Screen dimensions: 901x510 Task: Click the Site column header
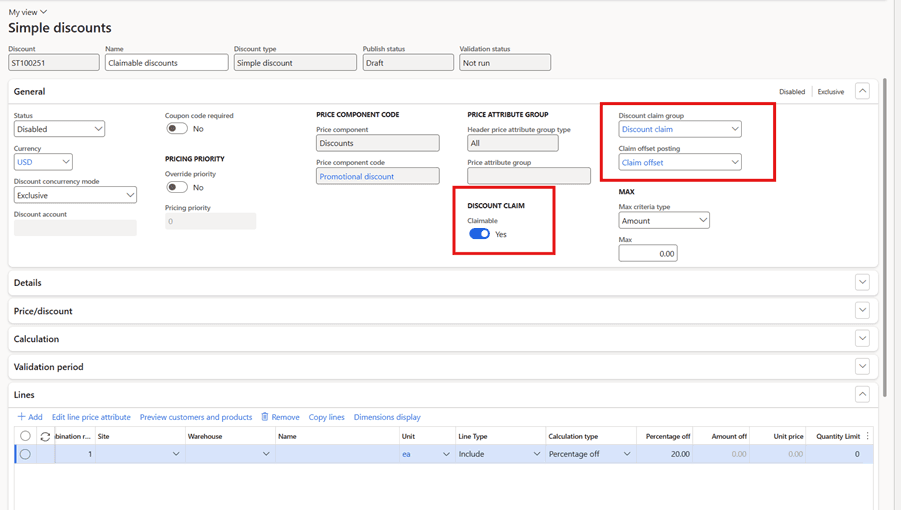139,436
